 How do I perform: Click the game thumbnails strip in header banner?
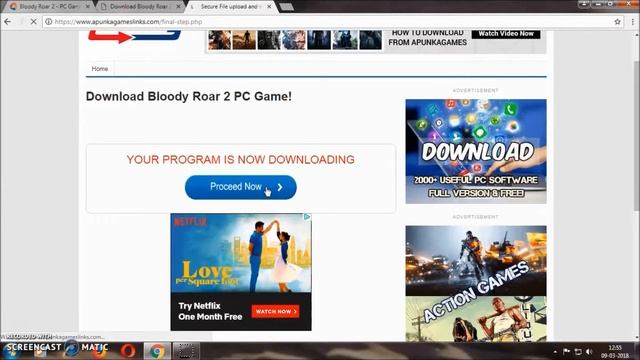(295, 40)
